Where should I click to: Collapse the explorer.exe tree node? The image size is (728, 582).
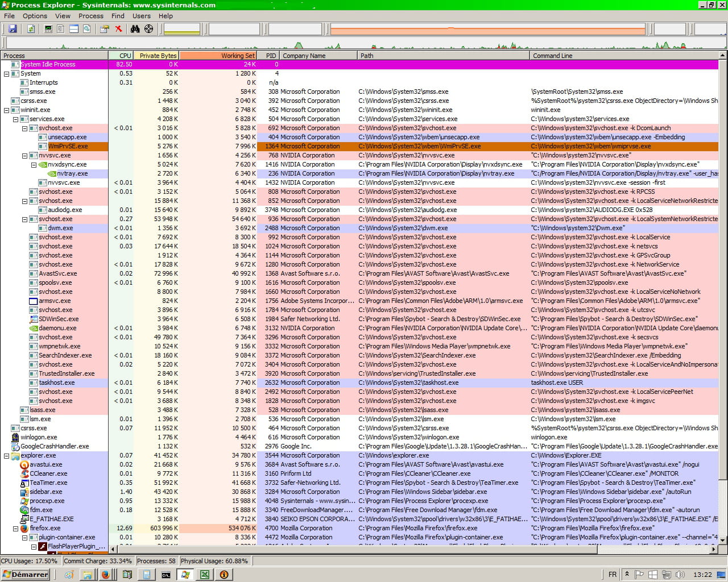(7, 455)
